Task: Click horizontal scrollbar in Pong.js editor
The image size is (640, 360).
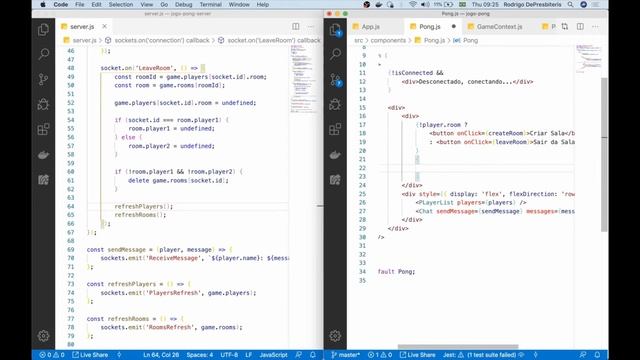Action: click(458, 347)
